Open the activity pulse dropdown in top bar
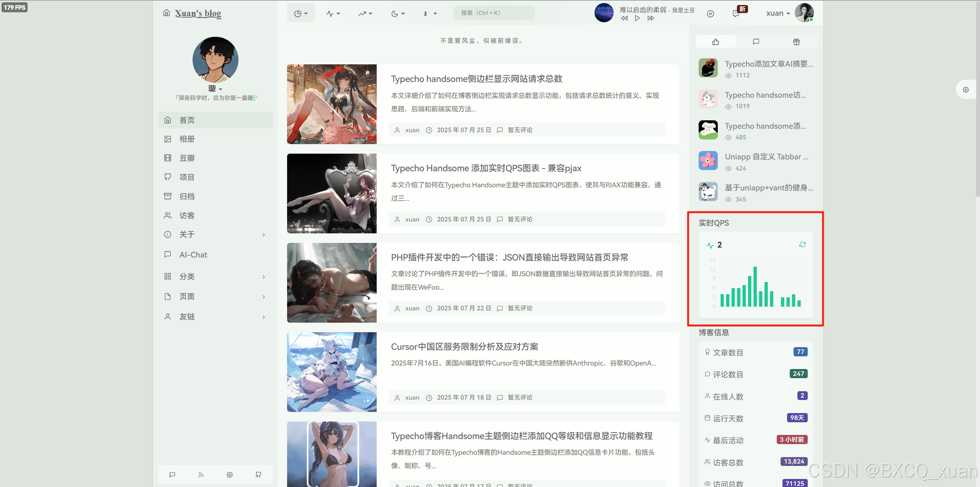The image size is (980, 487). pos(333,13)
